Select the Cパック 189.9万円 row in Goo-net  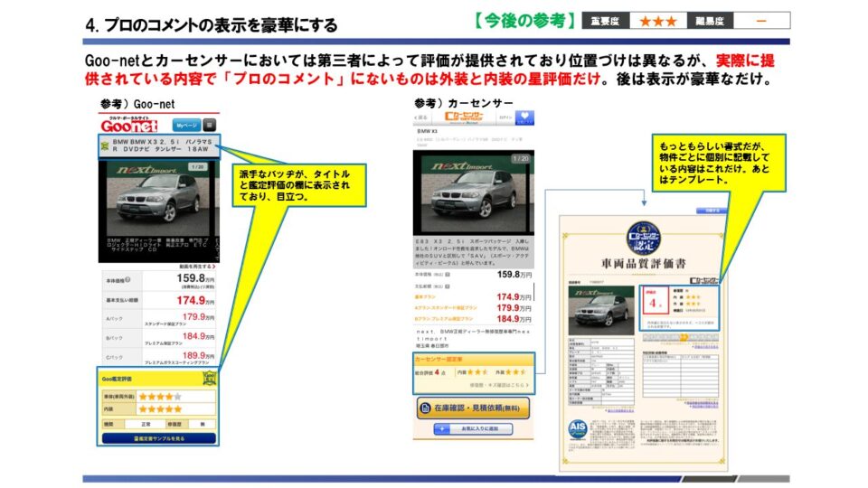pyautogui.click(x=159, y=358)
